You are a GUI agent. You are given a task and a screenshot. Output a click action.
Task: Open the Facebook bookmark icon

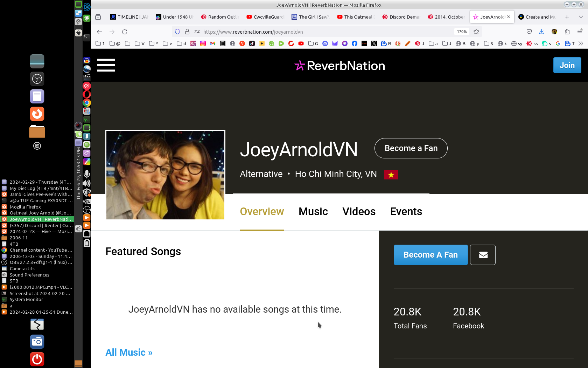355,43
